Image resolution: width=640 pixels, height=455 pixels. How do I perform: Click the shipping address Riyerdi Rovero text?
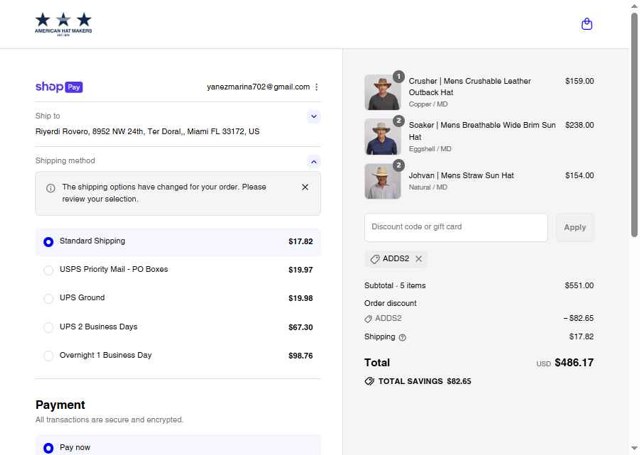pyautogui.click(x=147, y=131)
